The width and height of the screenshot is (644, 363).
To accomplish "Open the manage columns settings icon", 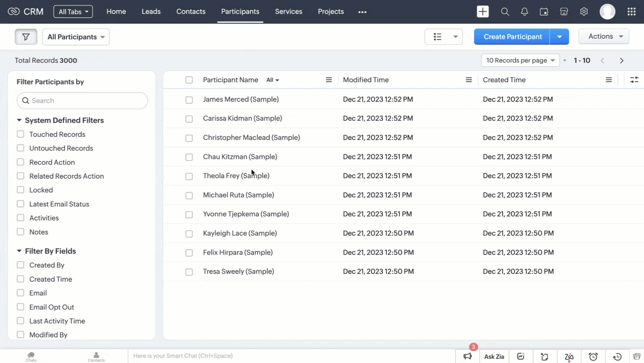I will pyautogui.click(x=634, y=80).
